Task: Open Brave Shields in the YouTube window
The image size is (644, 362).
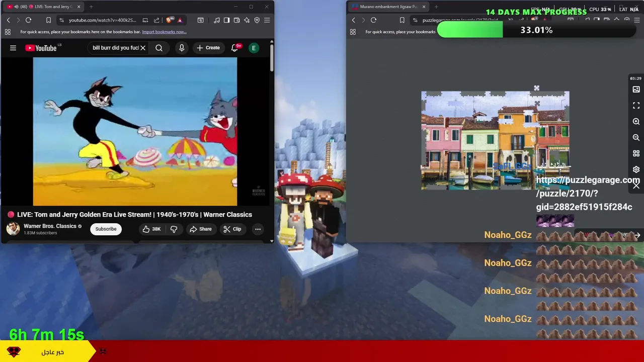Action: pyautogui.click(x=169, y=20)
